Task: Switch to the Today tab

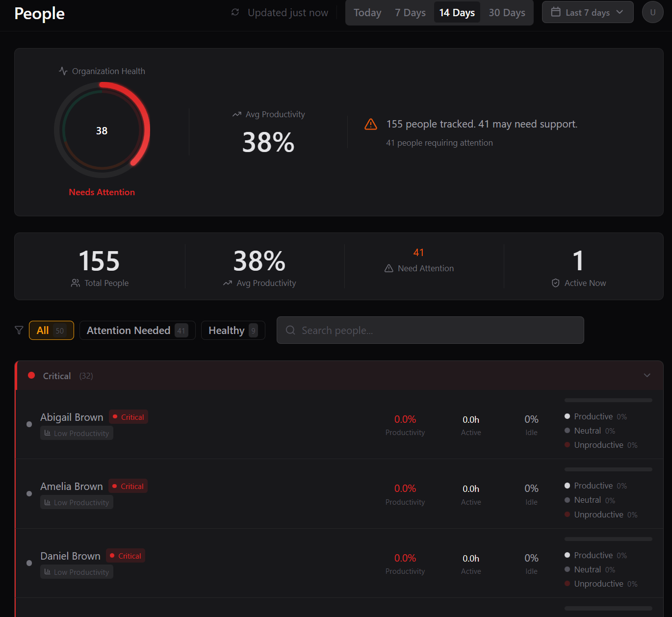Action: pyautogui.click(x=367, y=13)
